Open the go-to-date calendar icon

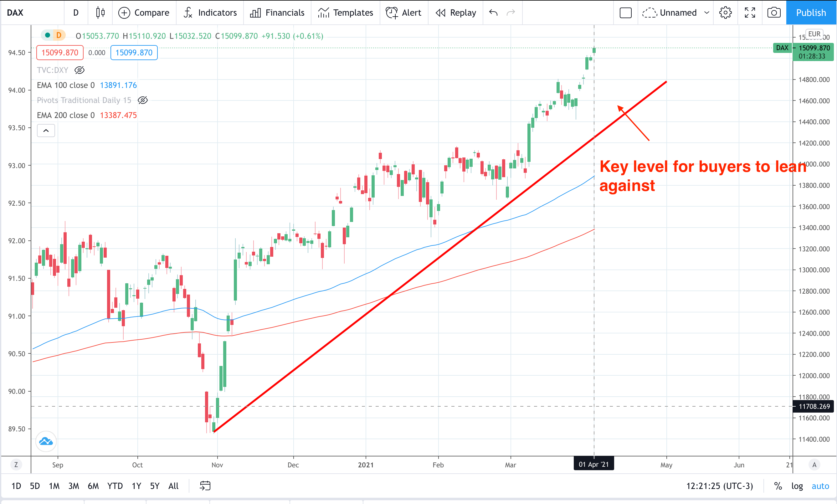tap(205, 486)
